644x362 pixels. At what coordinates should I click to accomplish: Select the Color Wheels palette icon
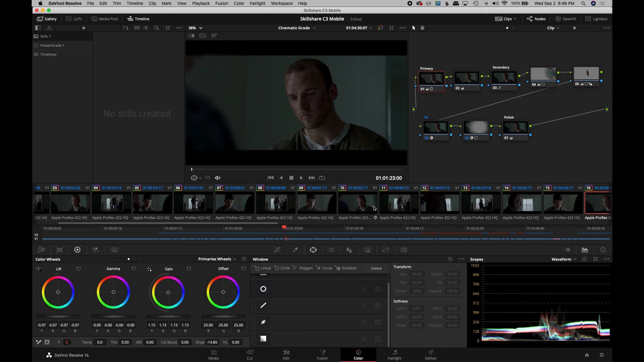77,250
